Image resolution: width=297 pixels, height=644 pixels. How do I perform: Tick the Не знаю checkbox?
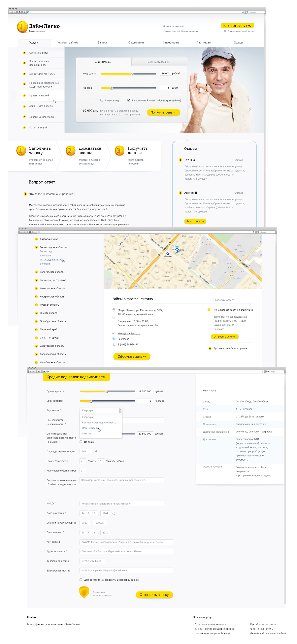point(81,442)
